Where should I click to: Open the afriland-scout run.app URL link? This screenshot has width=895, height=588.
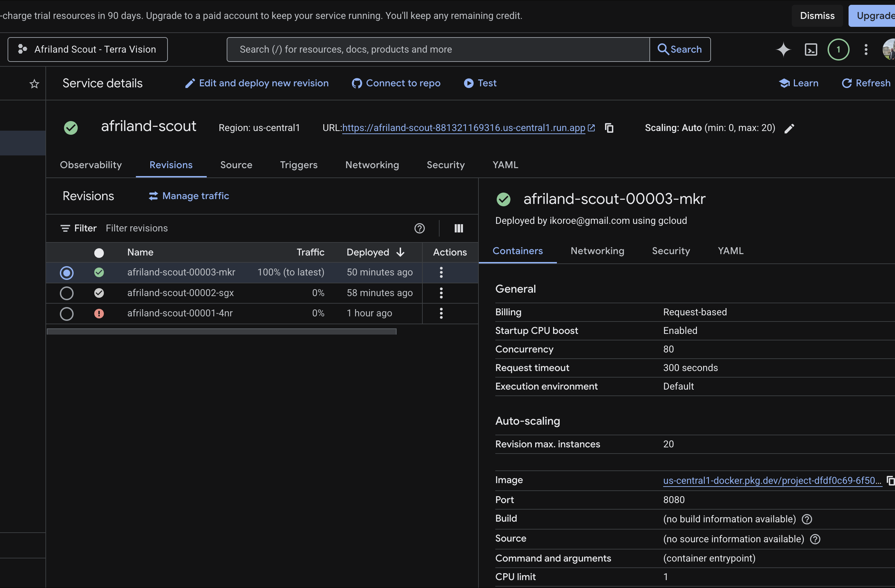(464, 128)
